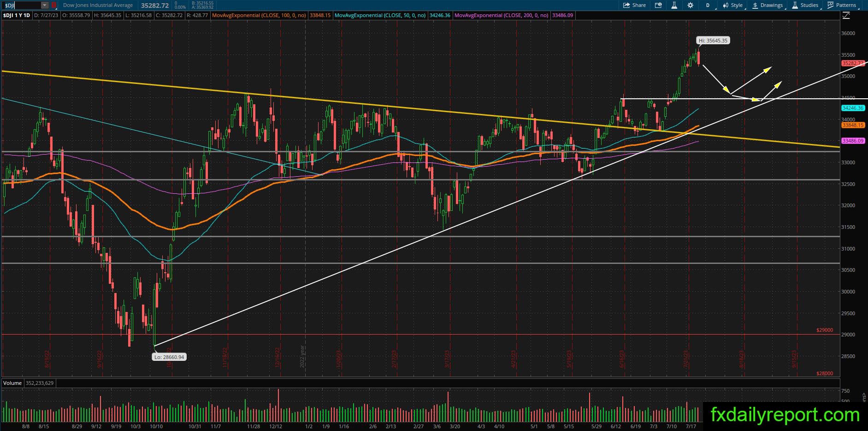The height and width of the screenshot is (431, 868).
Task: Expand the symbol dropdown arrow
Action: (x=44, y=5)
